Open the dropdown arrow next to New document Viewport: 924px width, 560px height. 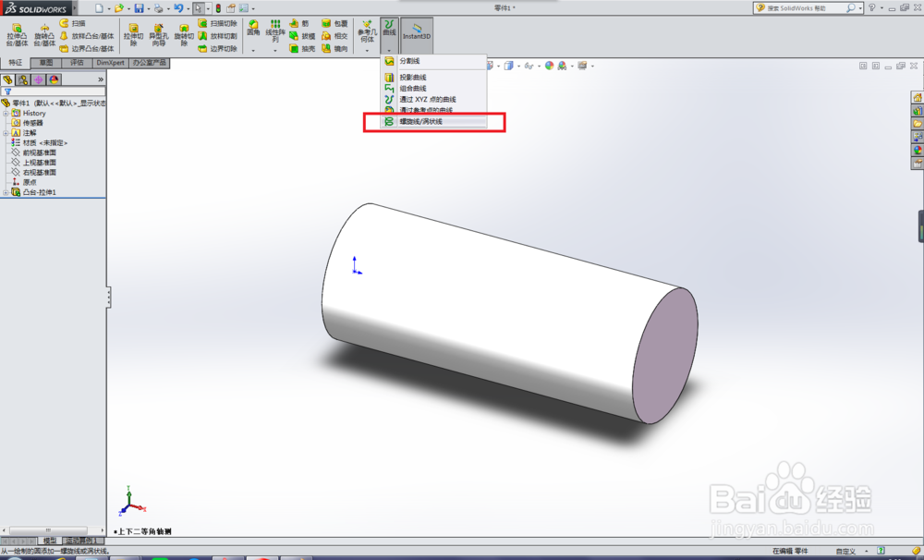[108, 9]
